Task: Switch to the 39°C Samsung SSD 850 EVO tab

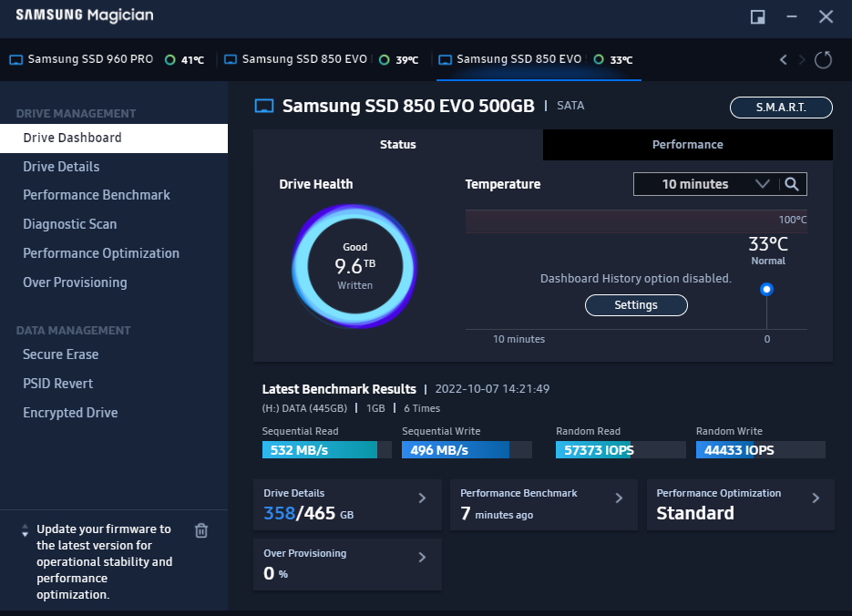Action: (322, 60)
